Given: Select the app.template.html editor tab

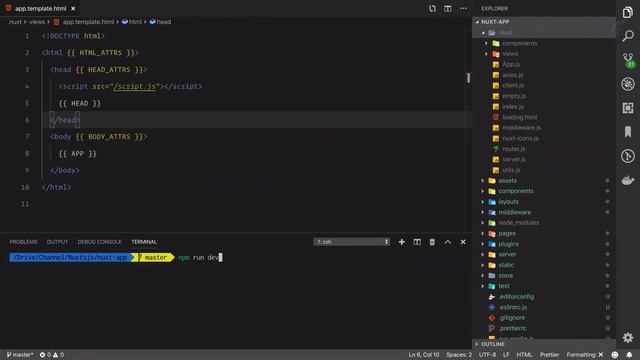Looking at the screenshot, I should [x=40, y=9].
